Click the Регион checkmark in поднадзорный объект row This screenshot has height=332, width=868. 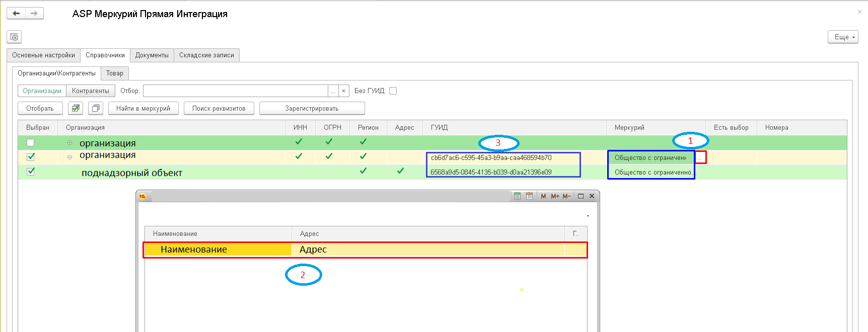[364, 171]
